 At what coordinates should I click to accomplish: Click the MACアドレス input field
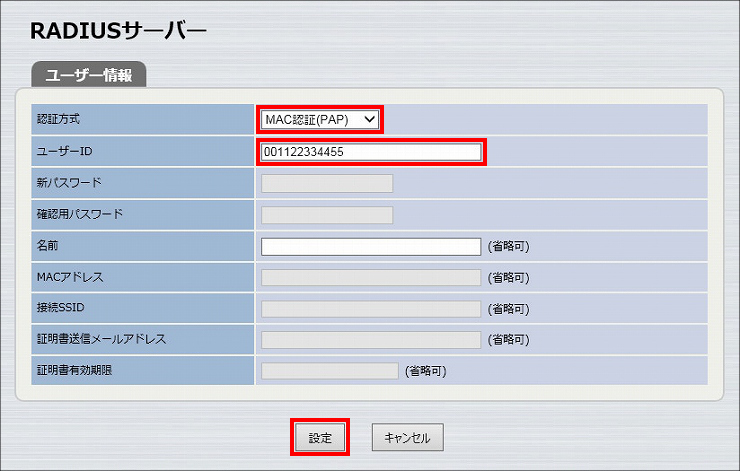371,278
